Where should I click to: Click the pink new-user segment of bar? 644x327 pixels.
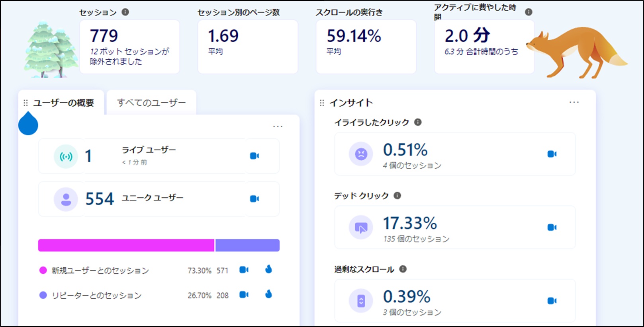[126, 245]
